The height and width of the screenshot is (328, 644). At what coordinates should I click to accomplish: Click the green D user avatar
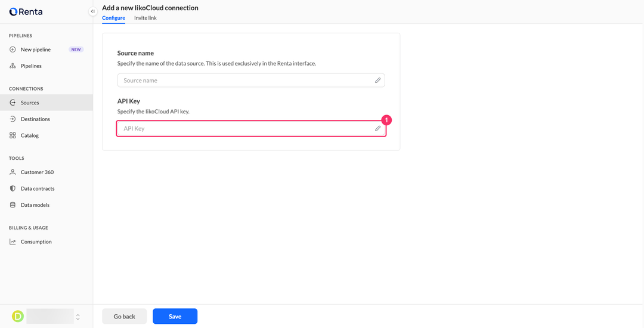coord(18,316)
